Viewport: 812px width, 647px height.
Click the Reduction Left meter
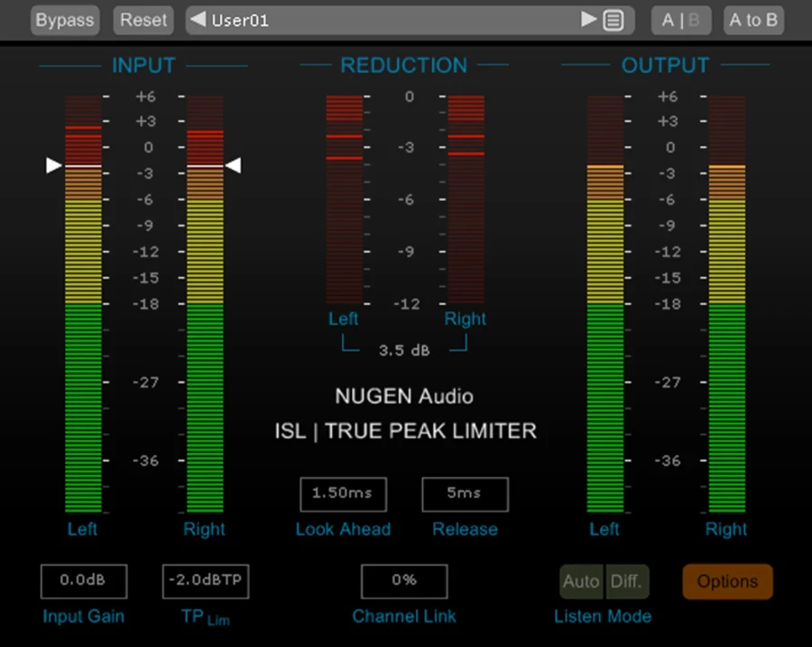tap(345, 199)
